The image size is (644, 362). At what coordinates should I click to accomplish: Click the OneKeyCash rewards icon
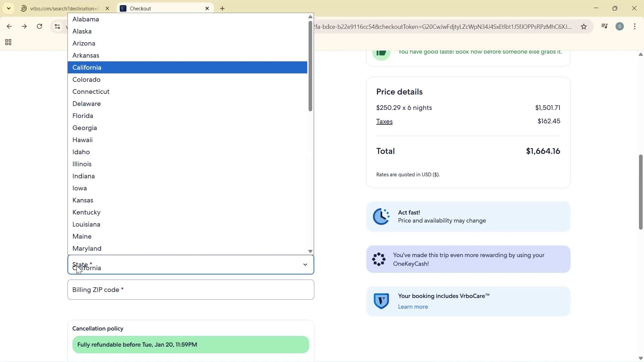[x=379, y=259]
